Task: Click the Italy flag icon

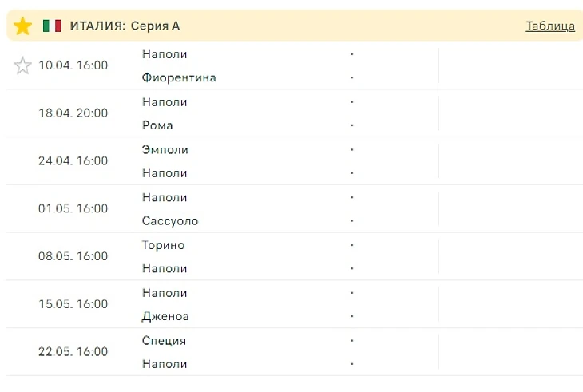Action: pyautogui.click(x=52, y=26)
